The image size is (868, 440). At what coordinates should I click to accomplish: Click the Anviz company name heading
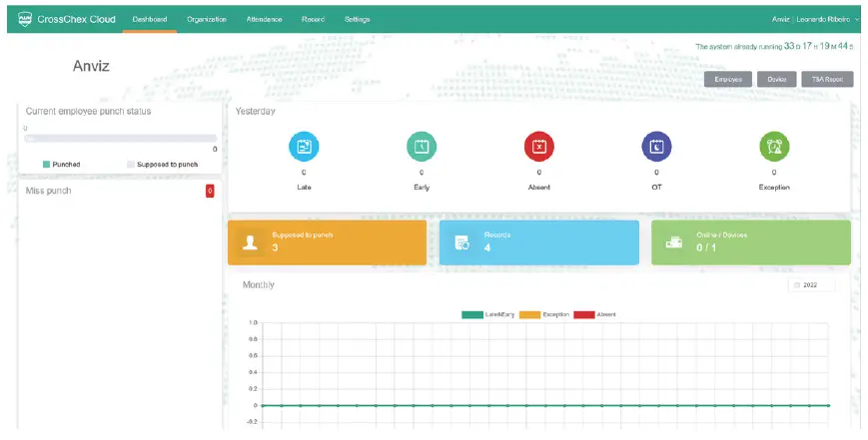click(91, 66)
